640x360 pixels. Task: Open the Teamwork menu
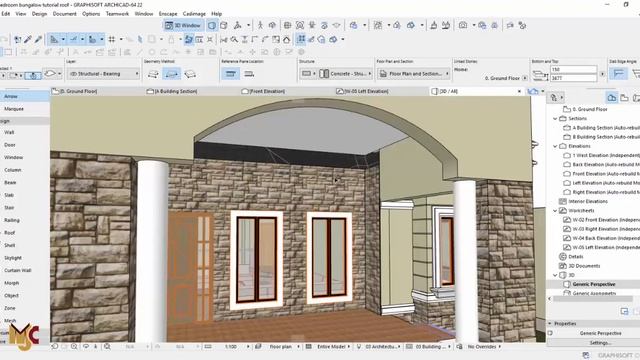(x=117, y=13)
